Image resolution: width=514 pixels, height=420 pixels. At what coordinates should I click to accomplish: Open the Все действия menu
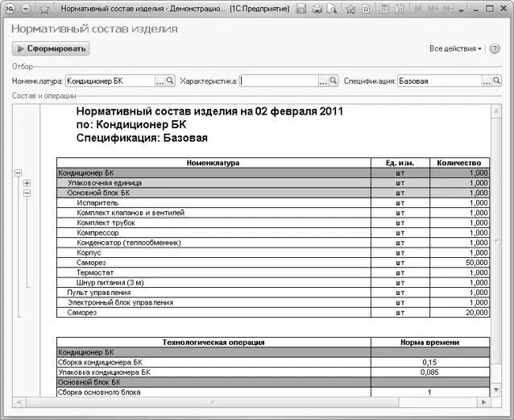coord(455,48)
